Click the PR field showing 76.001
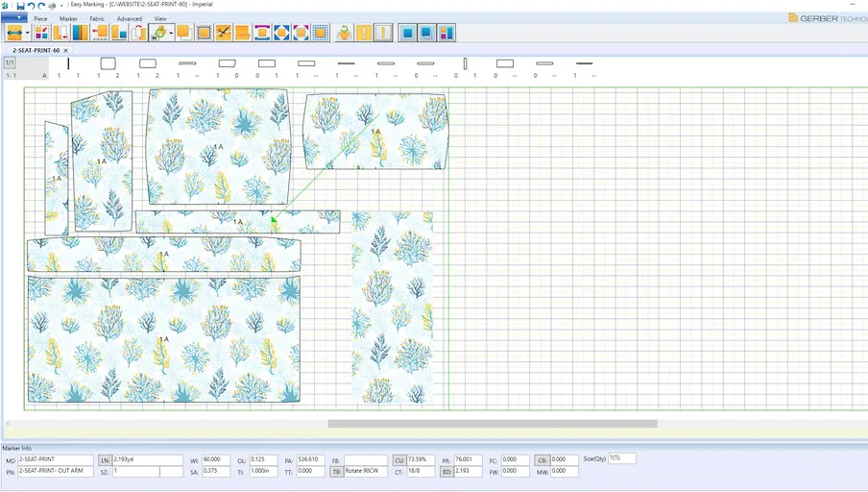This screenshot has width=868, height=492. click(468, 460)
